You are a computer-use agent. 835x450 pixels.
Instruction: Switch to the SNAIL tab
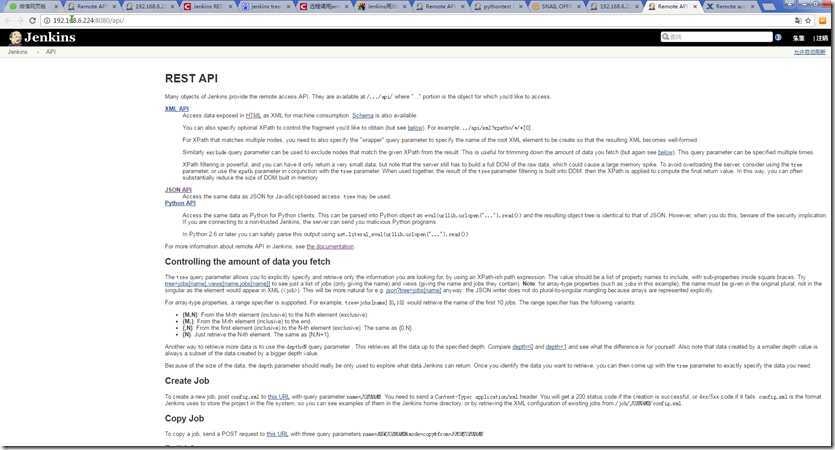(x=553, y=6)
